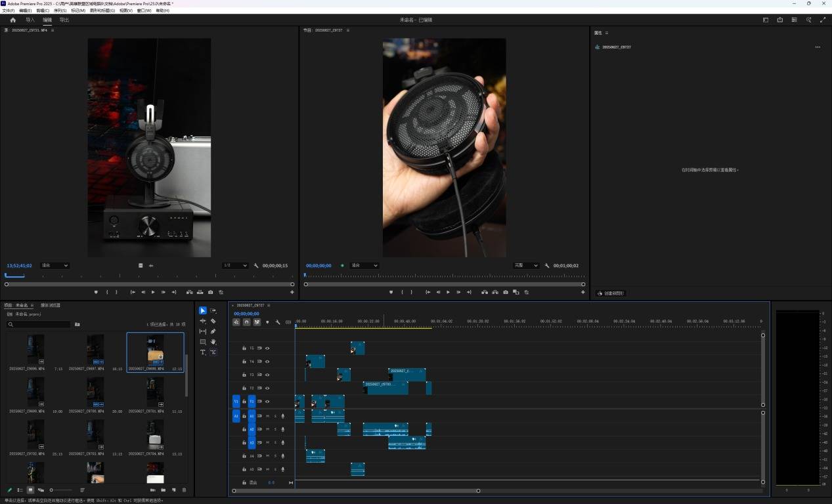Open the Program monitor zoom level dropdown

(x=364, y=266)
